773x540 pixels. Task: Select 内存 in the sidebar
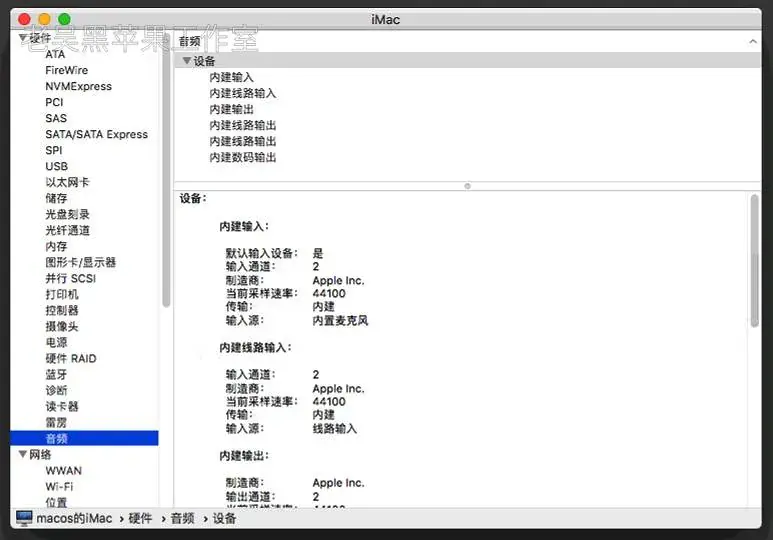point(56,247)
